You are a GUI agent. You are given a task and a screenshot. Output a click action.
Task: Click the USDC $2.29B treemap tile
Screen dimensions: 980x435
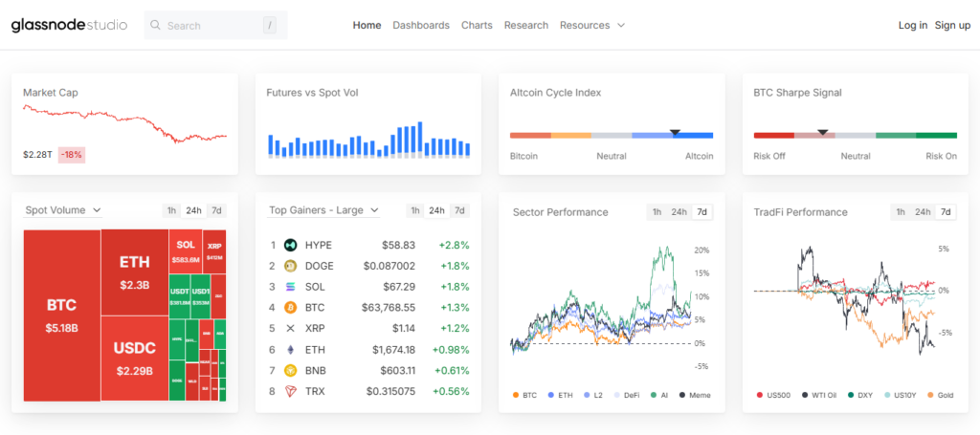pyautogui.click(x=134, y=359)
